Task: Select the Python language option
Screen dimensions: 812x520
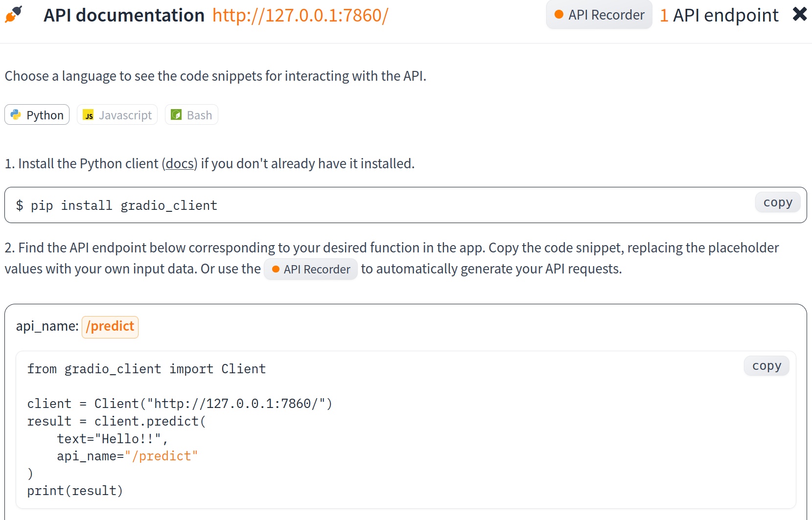Action: [37, 114]
